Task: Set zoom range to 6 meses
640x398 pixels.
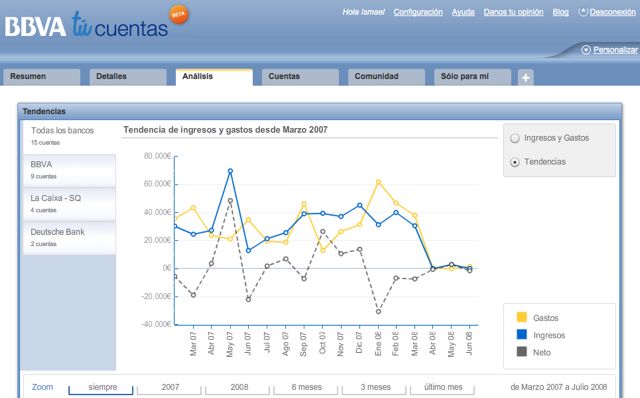Action: point(306,387)
